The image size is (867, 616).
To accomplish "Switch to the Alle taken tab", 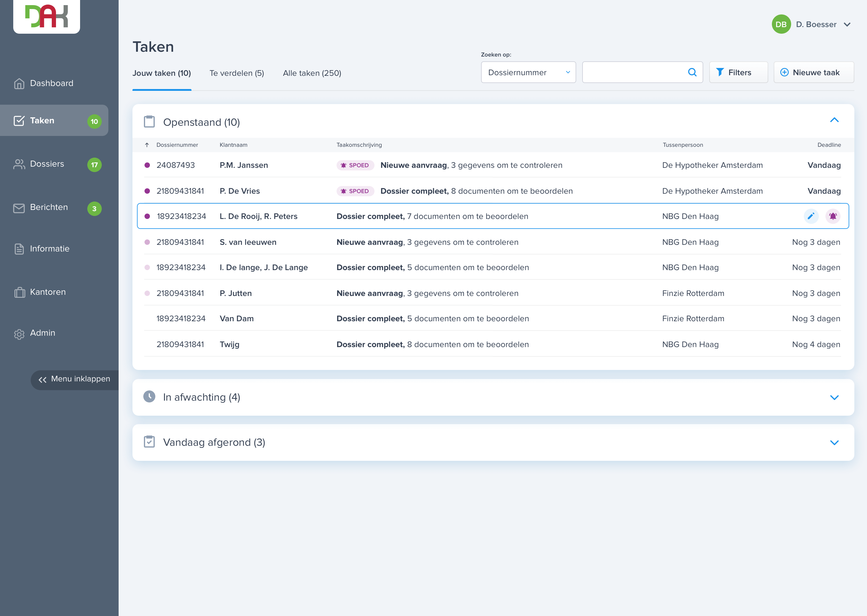I will (x=312, y=73).
